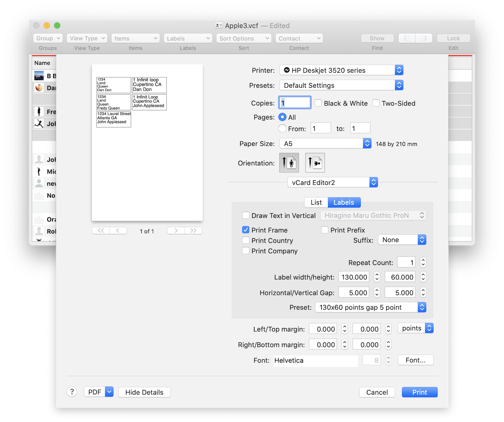The height and width of the screenshot is (422, 504).
Task: Click the Print button
Action: 420,392
